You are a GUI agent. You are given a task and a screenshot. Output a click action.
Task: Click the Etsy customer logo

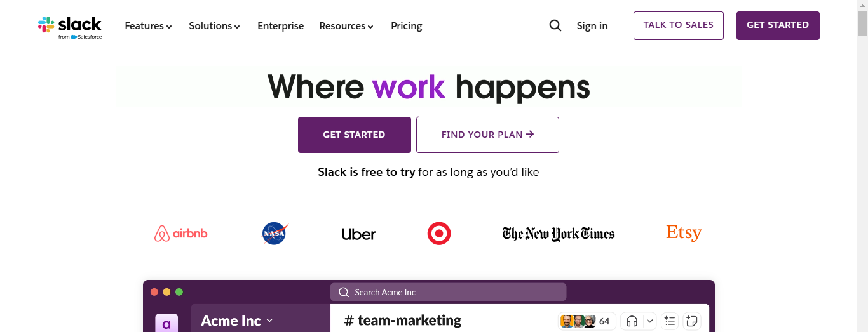point(684,233)
